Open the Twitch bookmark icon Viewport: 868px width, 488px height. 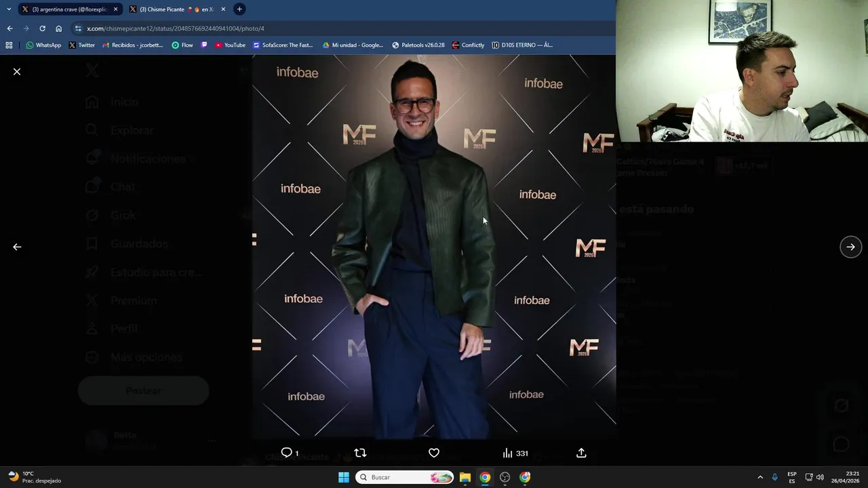(x=204, y=45)
